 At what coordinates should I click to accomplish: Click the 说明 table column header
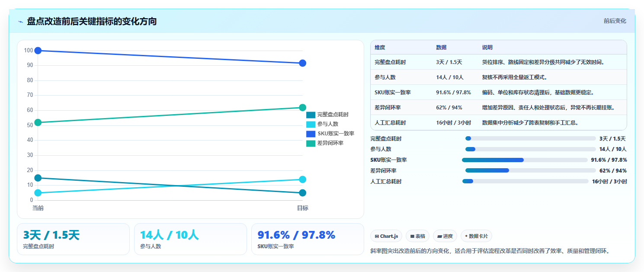552,48
